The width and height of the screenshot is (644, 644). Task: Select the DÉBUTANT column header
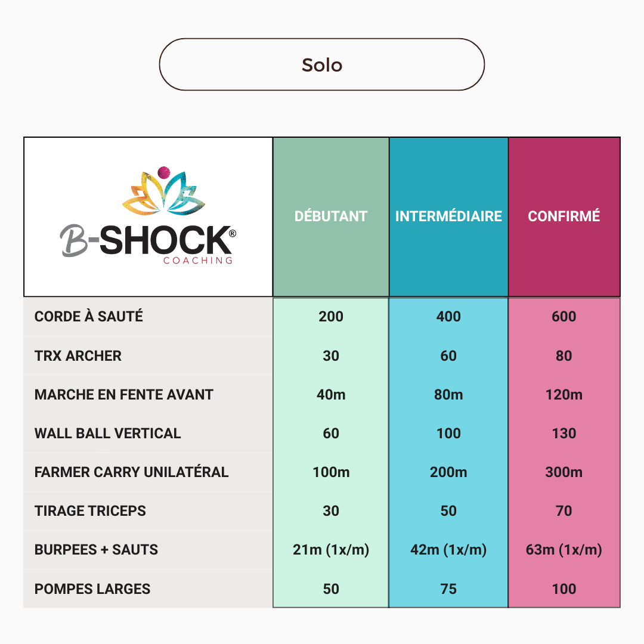pyautogui.click(x=331, y=216)
